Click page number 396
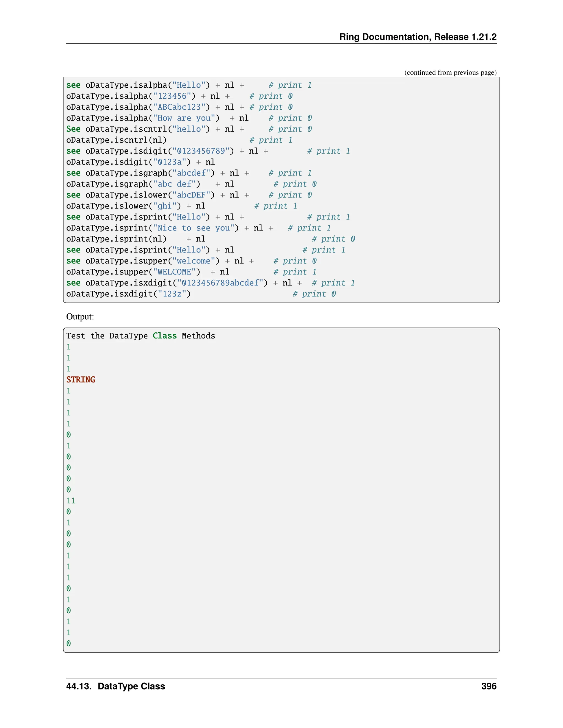 point(489,687)
